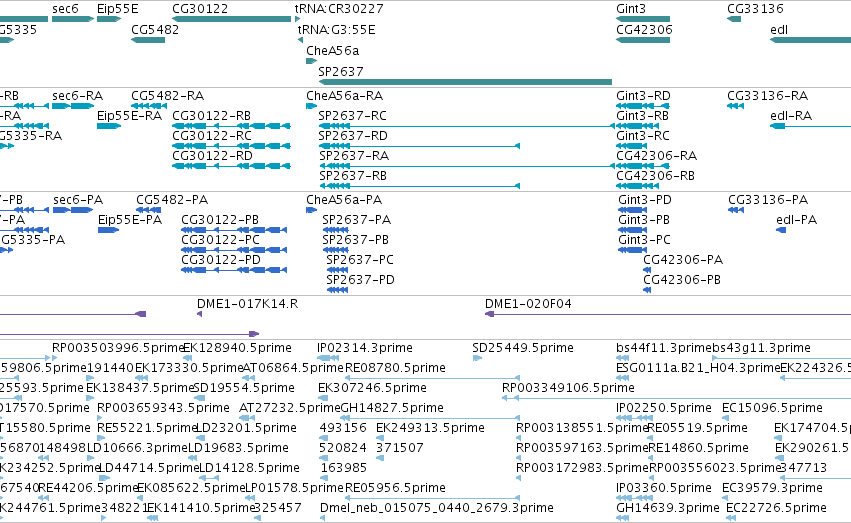This screenshot has height=523, width=851.
Task: Open the Gint3-RB transcript label
Action: tap(642, 116)
